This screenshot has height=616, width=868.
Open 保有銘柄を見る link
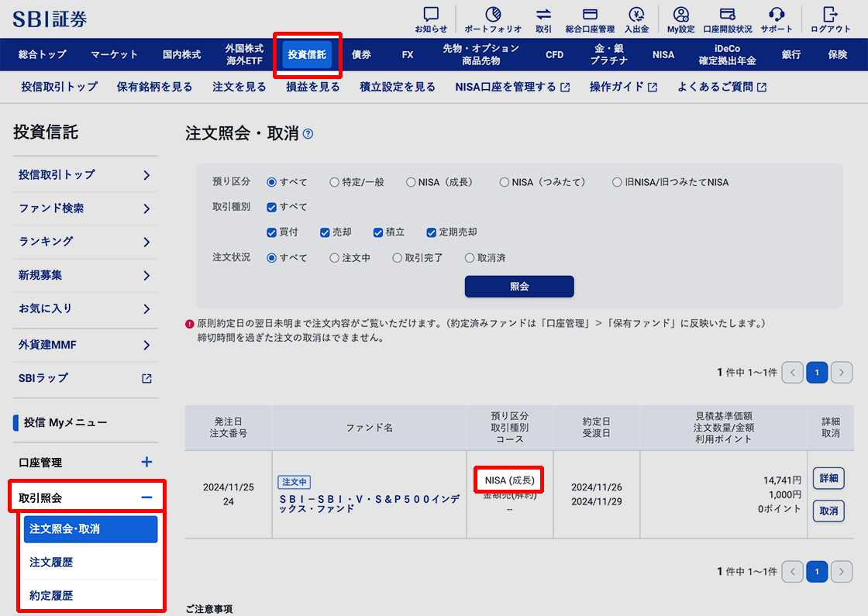click(x=154, y=87)
